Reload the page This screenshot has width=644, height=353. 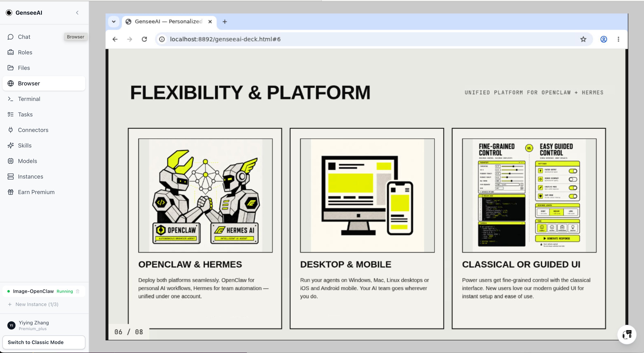pyautogui.click(x=144, y=39)
